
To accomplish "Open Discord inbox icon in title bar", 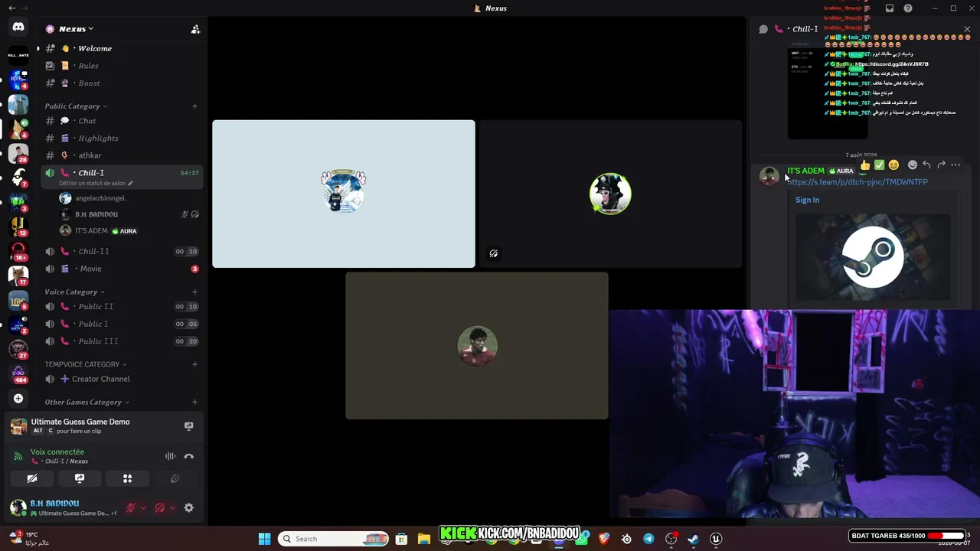I will click(890, 8).
